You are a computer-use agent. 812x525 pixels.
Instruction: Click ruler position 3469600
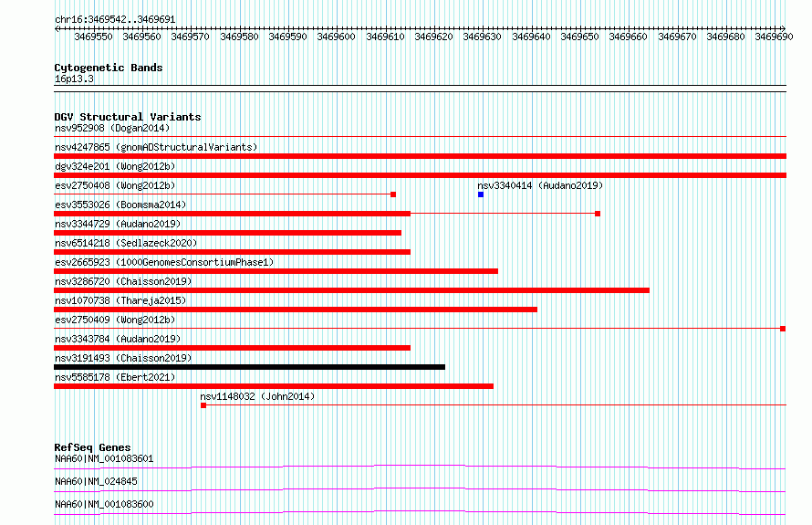[x=336, y=37]
